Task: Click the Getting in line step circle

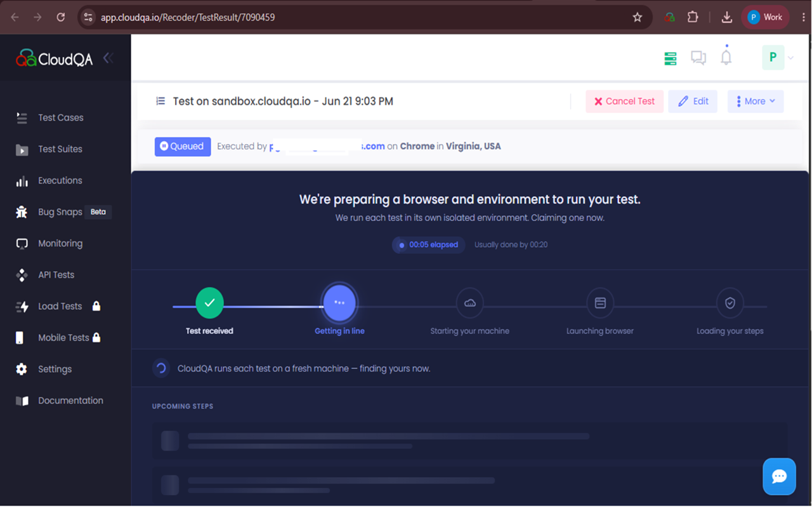Action: [x=339, y=303]
